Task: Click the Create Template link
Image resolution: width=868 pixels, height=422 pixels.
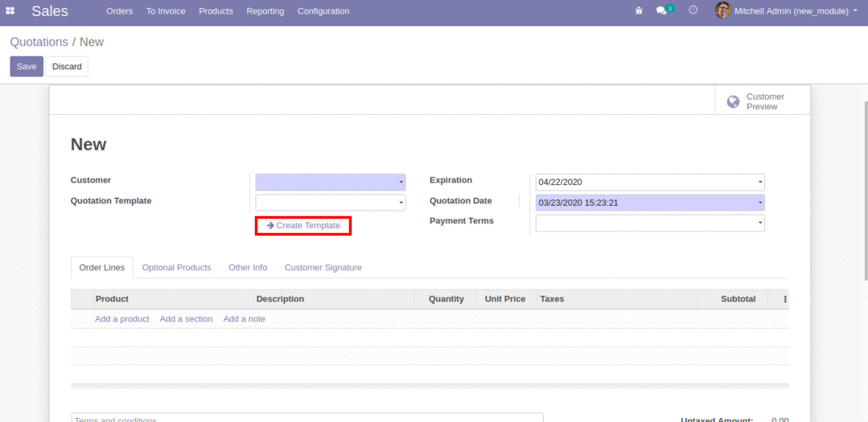Action: tap(303, 226)
